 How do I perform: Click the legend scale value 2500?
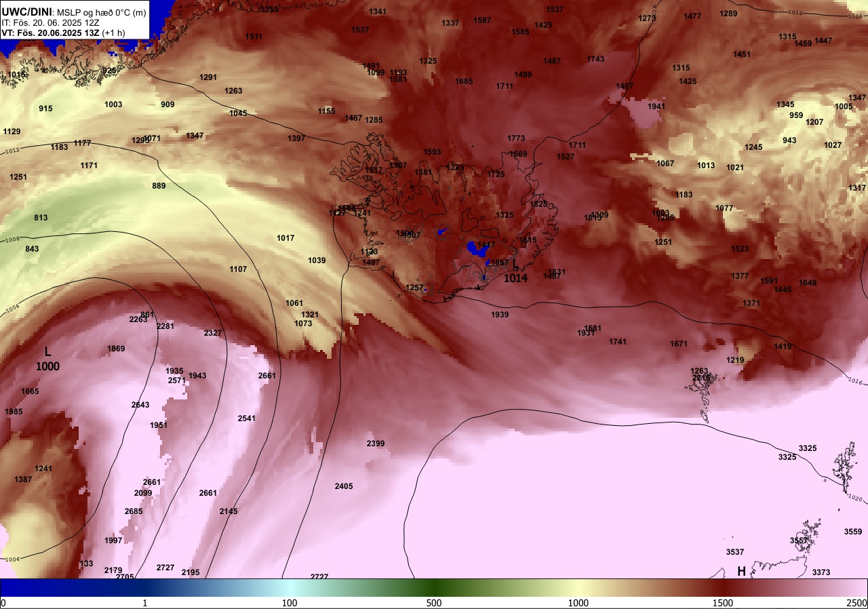click(x=856, y=603)
